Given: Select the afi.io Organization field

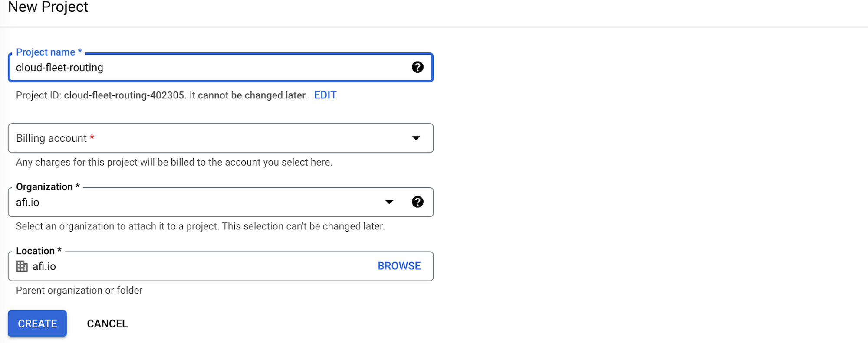Looking at the screenshot, I should (x=174, y=202).
